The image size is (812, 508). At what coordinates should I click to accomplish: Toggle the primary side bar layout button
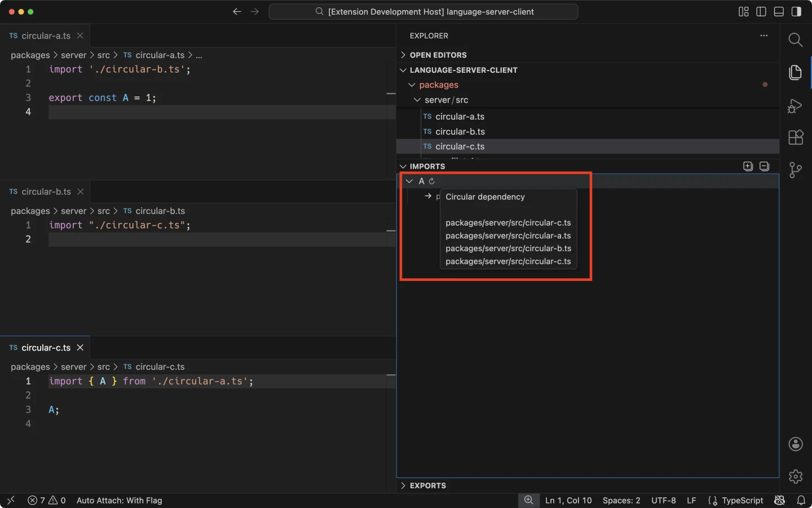point(761,12)
